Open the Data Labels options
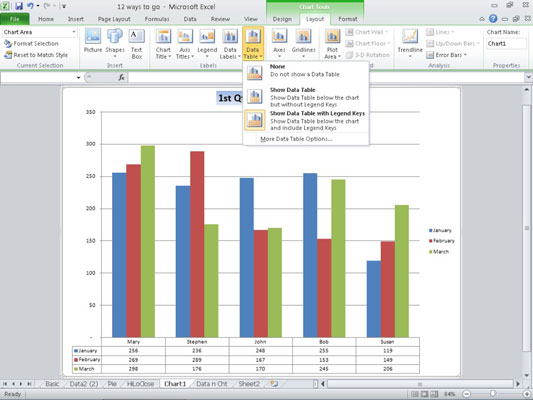This screenshot has height=400, width=533. (x=230, y=44)
